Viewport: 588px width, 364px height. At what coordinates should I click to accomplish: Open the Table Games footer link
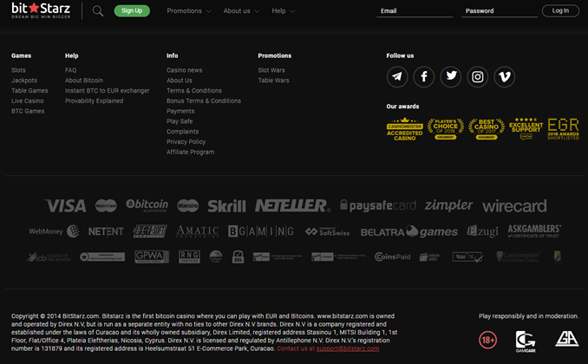(29, 90)
